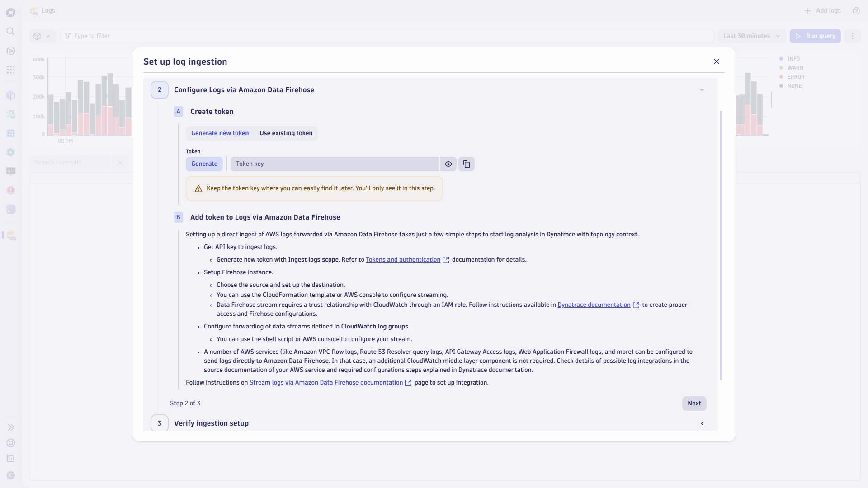868x488 pixels.
Task: Toggle token key visibility with the eye icon
Action: pyautogui.click(x=448, y=164)
